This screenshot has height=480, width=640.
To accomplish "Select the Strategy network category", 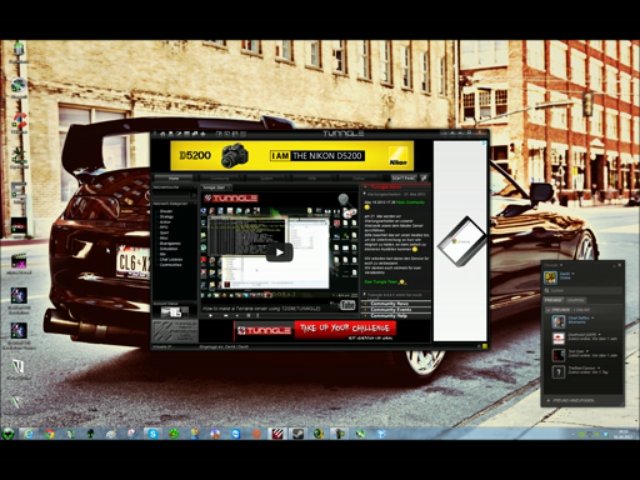I will pyautogui.click(x=166, y=216).
